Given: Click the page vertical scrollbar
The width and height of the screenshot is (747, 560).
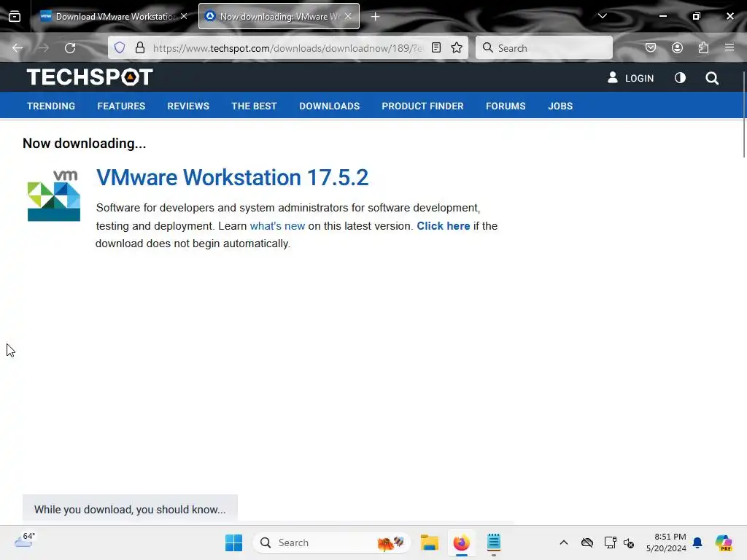Looking at the screenshot, I should (744, 114).
